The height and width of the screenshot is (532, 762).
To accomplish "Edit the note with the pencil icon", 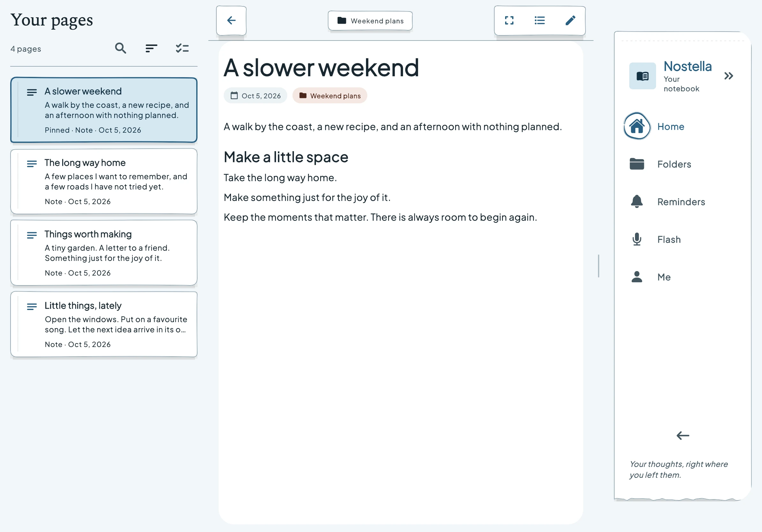I will (x=570, y=20).
